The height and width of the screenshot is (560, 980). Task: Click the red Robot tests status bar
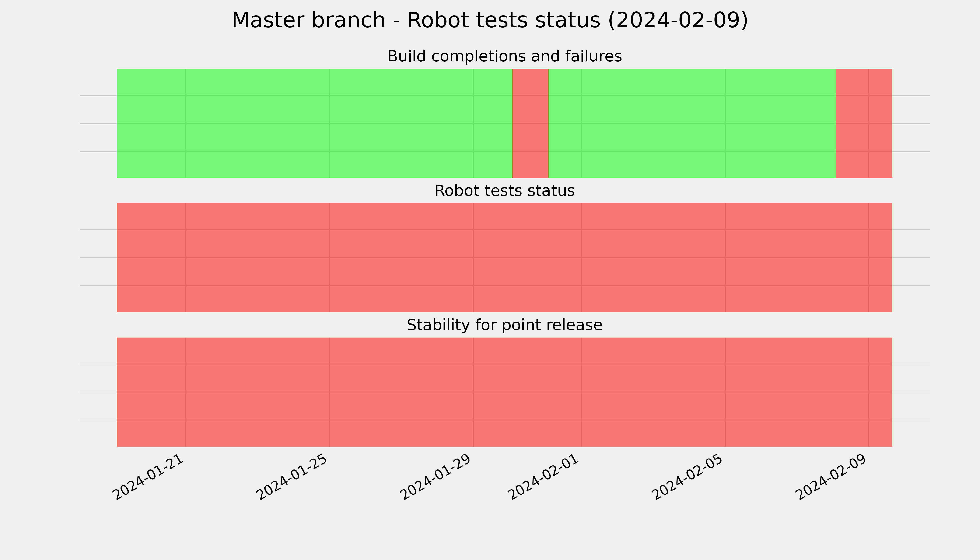click(x=505, y=258)
